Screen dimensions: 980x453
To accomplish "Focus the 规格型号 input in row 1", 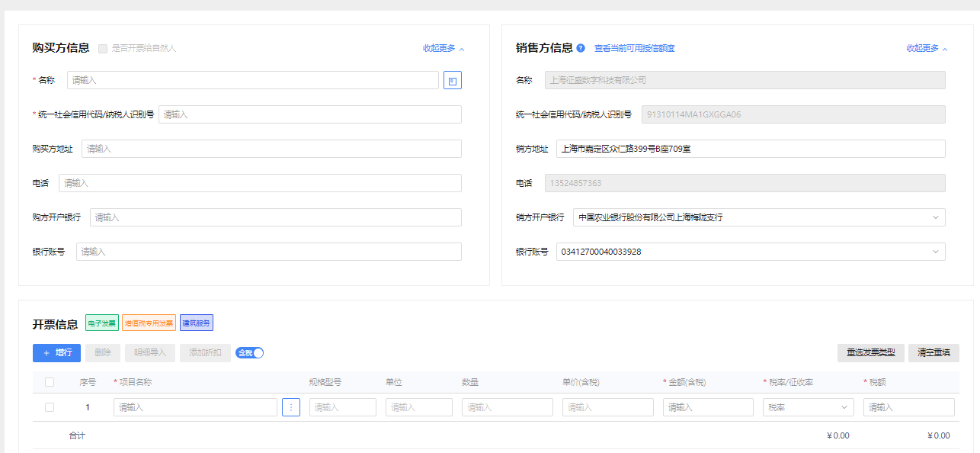I will (343, 407).
